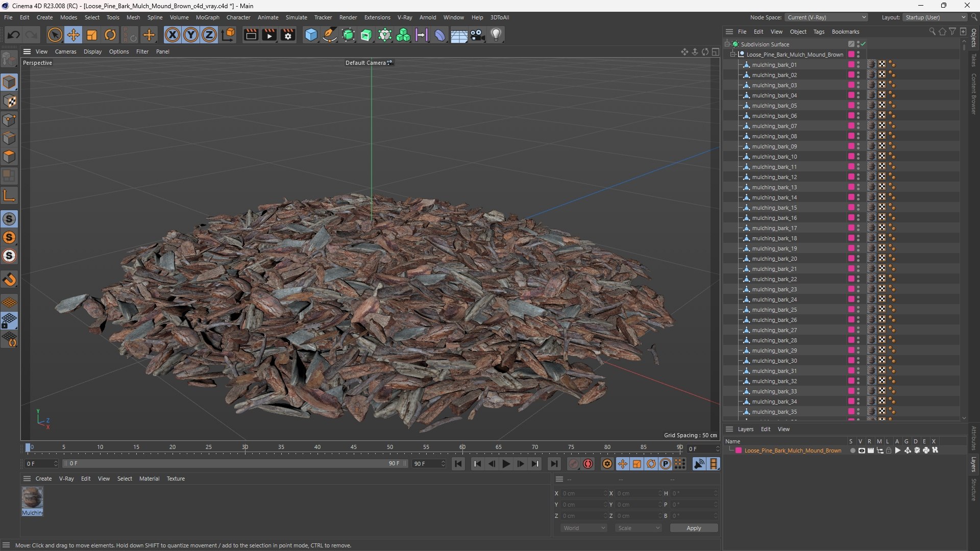Click the Apply button

694,528
